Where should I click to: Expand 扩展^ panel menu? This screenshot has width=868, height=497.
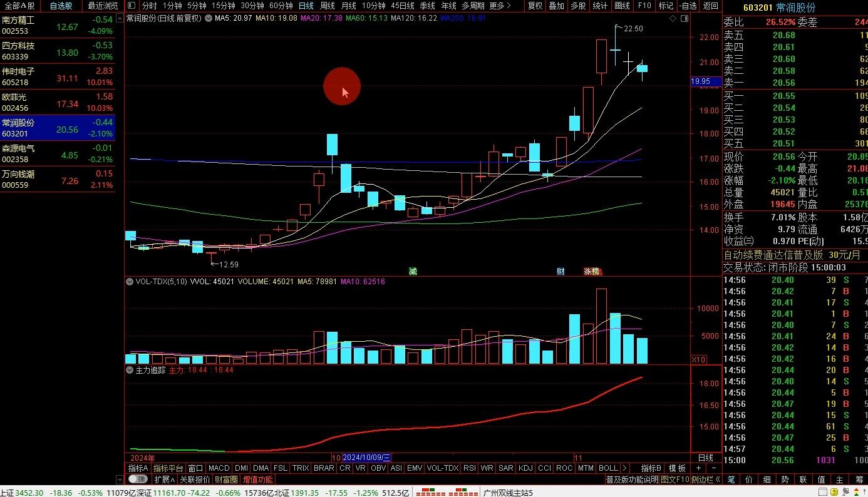tap(164, 479)
